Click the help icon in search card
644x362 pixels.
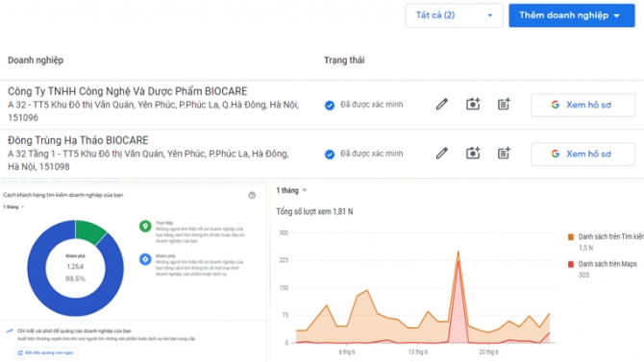(252, 195)
